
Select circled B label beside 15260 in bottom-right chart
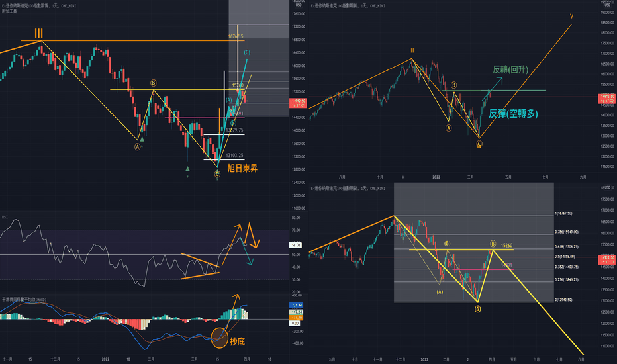(493, 244)
